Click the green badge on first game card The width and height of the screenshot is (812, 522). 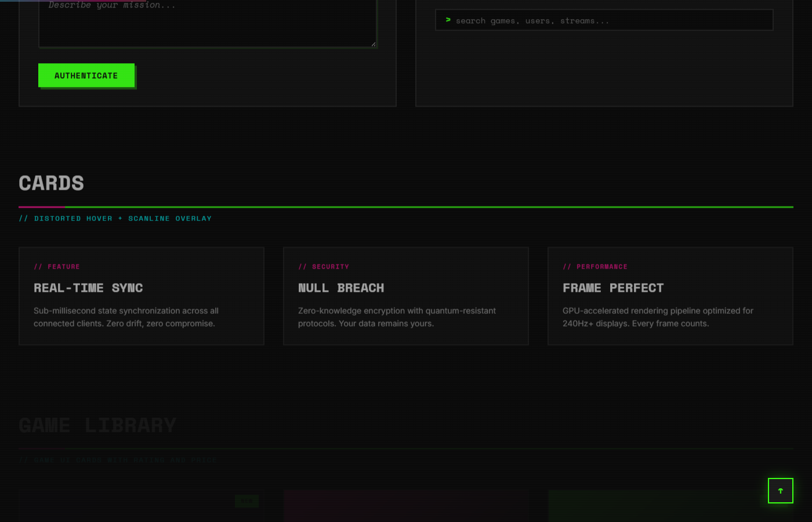click(246, 501)
